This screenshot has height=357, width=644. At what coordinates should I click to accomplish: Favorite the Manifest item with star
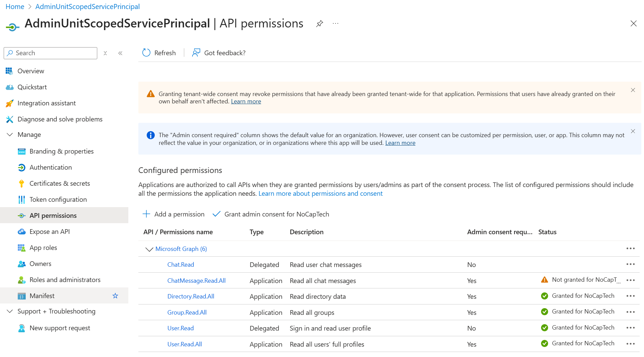click(115, 296)
